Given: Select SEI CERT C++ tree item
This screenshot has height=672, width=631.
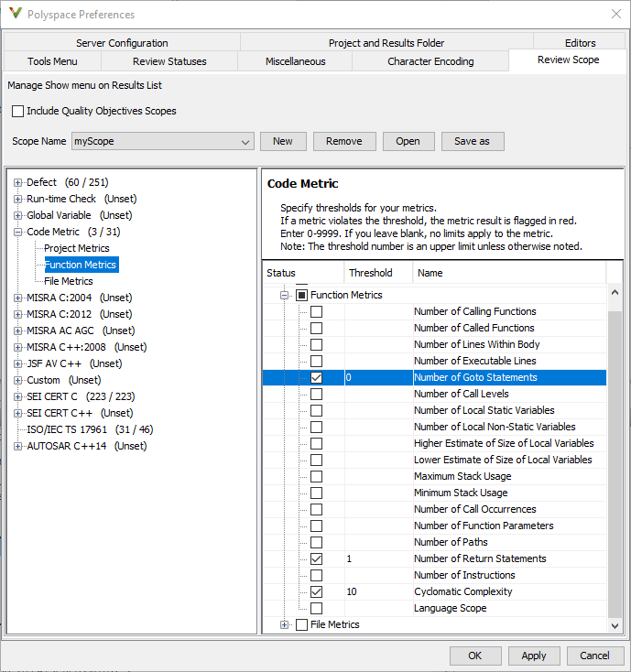Looking at the screenshot, I should [80, 414].
